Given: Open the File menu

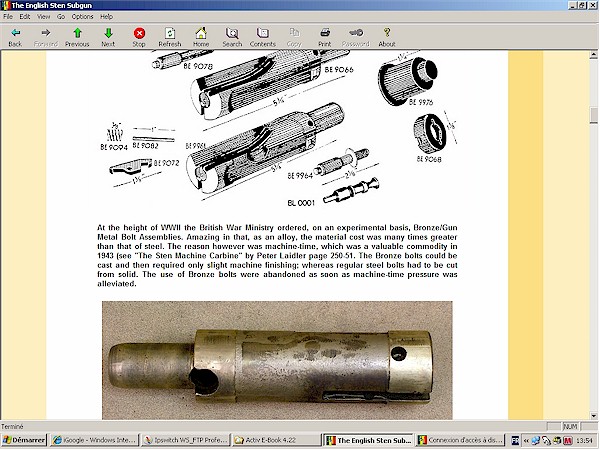Looking at the screenshot, I should (x=8, y=16).
